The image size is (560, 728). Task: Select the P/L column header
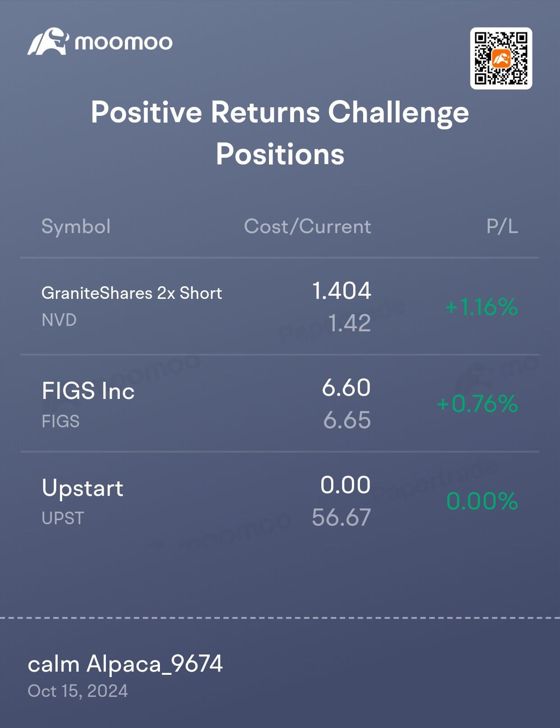click(502, 226)
